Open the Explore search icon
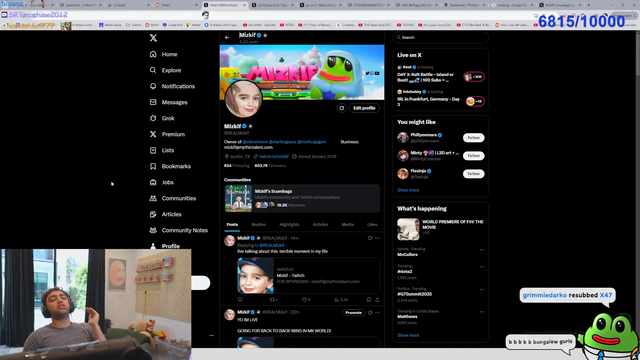640x360 pixels. [153, 70]
